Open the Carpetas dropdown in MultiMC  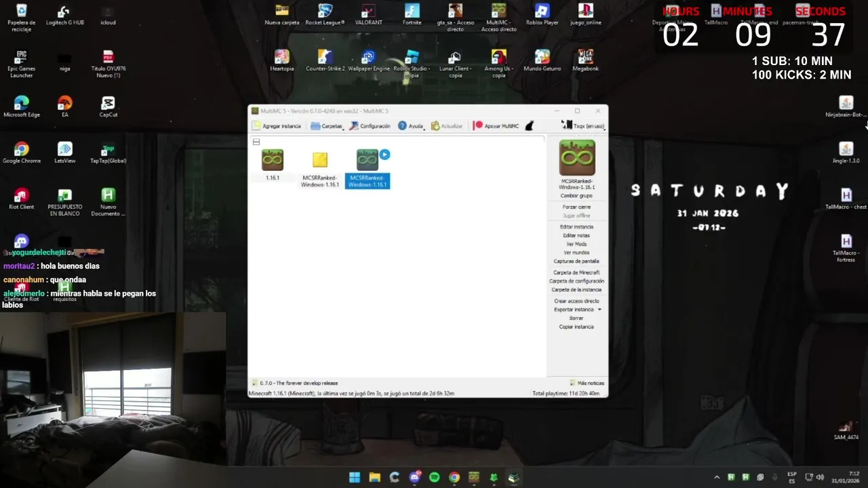[x=328, y=126]
